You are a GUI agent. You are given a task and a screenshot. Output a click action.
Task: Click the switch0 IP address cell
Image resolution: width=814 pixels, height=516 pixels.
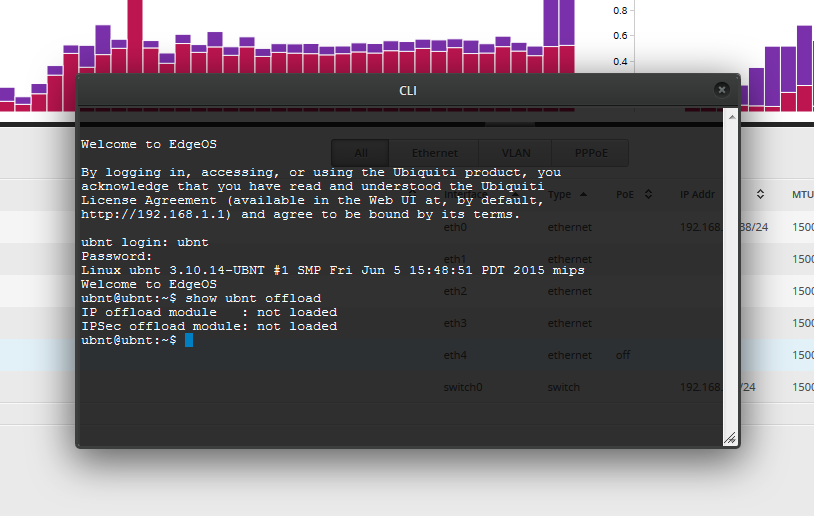click(x=717, y=387)
